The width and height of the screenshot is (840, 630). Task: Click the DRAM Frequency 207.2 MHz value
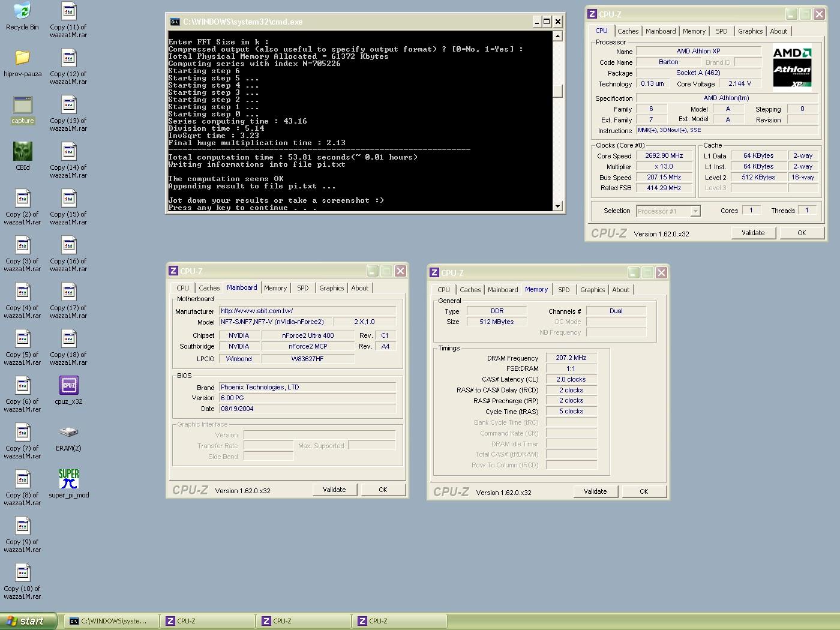[x=571, y=358]
